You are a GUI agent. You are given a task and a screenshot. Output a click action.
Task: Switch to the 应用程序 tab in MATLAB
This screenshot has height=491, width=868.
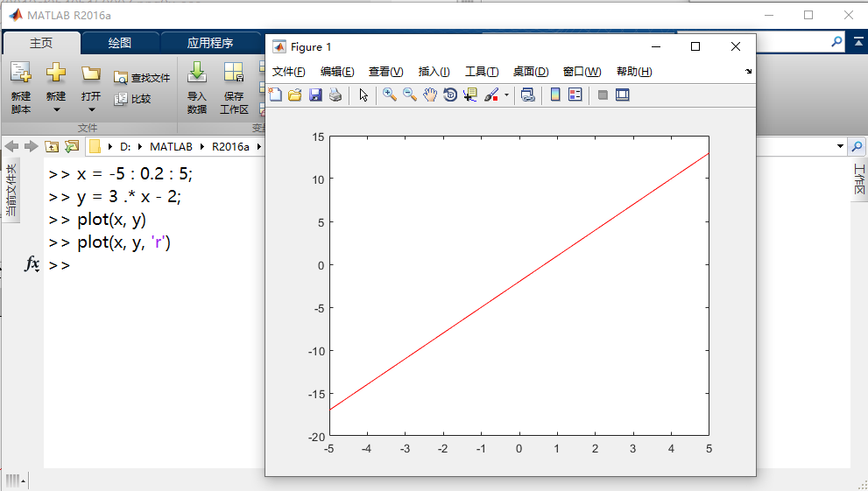click(210, 43)
